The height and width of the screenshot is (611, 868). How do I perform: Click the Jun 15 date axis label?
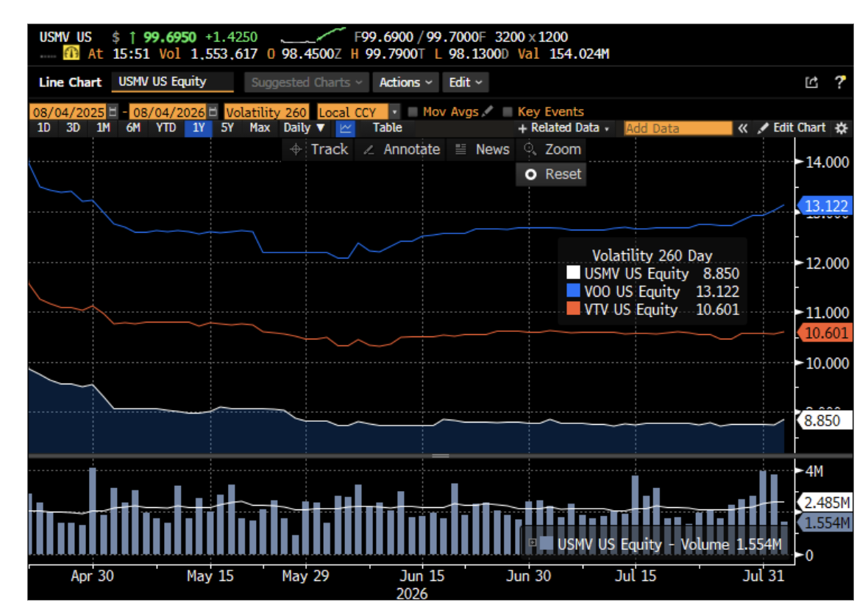point(421,576)
